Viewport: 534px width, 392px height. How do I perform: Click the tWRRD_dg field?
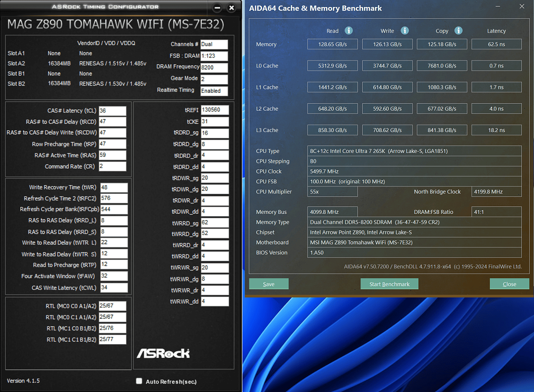[214, 234]
